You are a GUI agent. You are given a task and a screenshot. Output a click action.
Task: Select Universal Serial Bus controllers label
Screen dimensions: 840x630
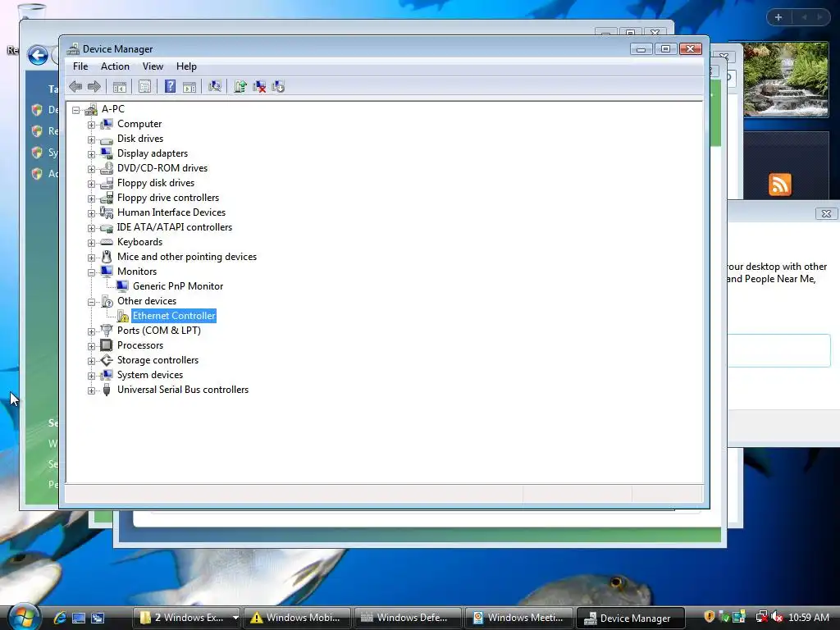(183, 390)
